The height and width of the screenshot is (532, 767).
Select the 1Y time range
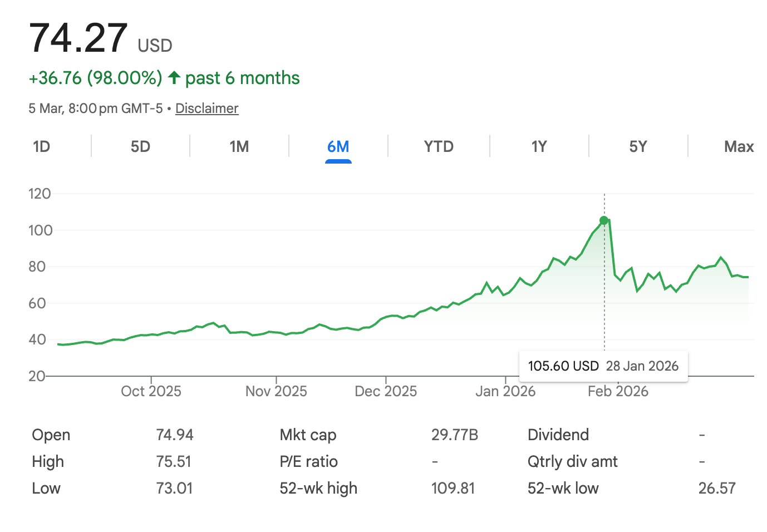(x=539, y=147)
